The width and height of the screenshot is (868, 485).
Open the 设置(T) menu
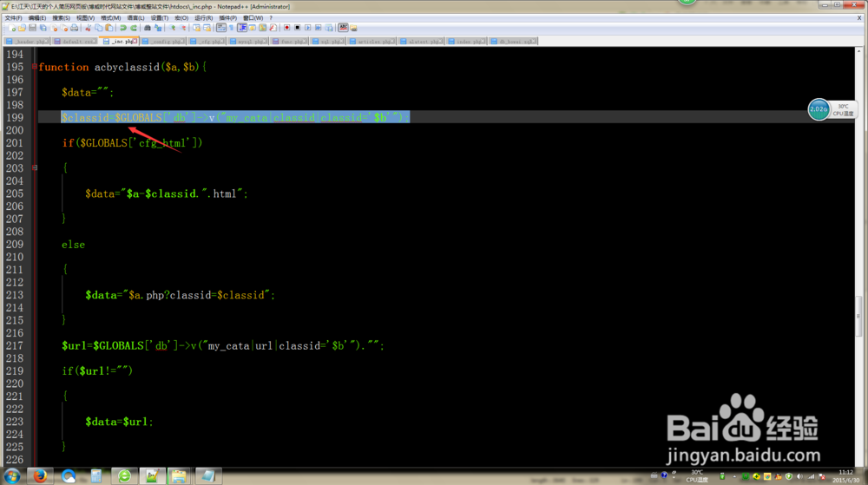click(x=160, y=17)
